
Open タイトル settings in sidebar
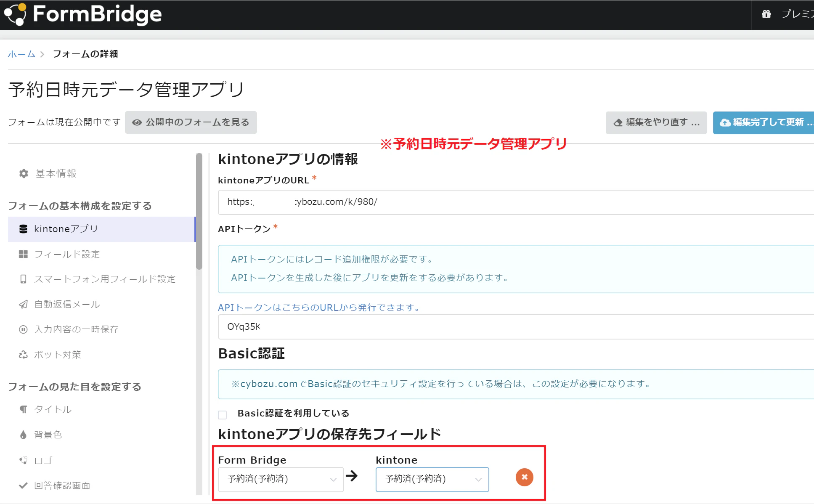[x=53, y=409]
